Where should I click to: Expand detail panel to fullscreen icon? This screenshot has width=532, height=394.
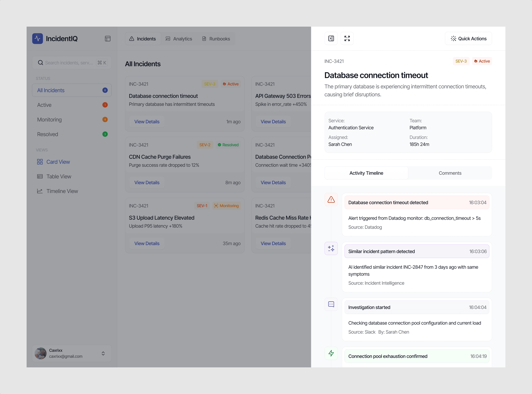347,38
